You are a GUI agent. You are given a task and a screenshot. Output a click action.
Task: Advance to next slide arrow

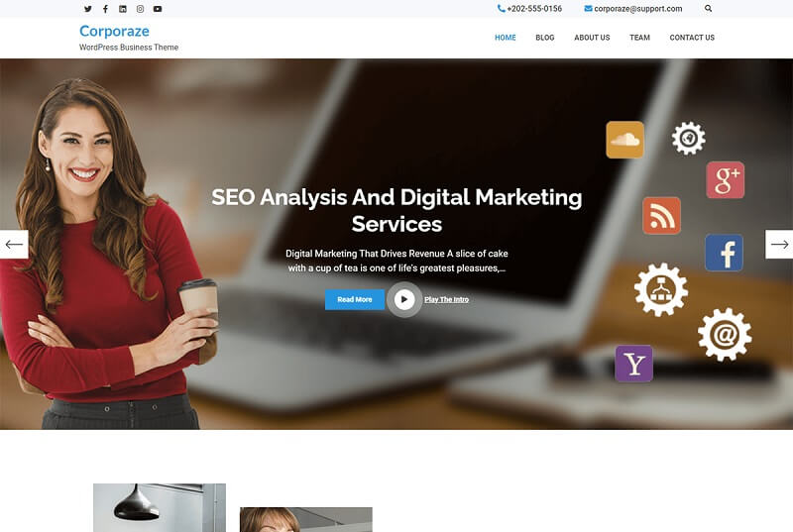point(779,245)
